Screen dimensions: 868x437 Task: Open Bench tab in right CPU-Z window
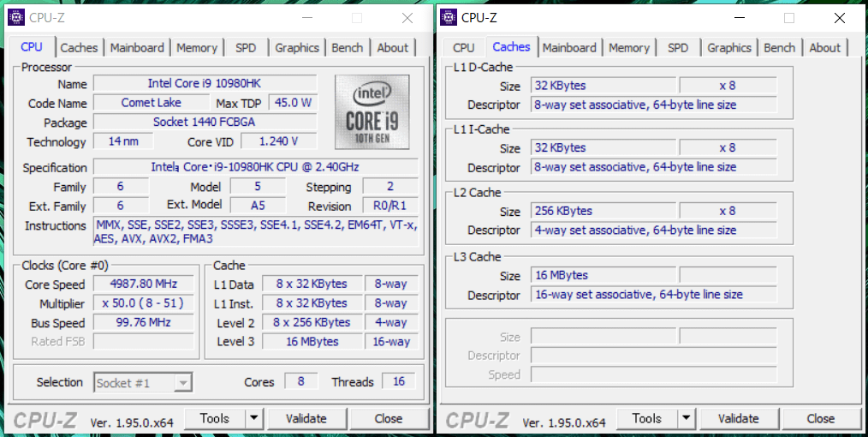(780, 48)
